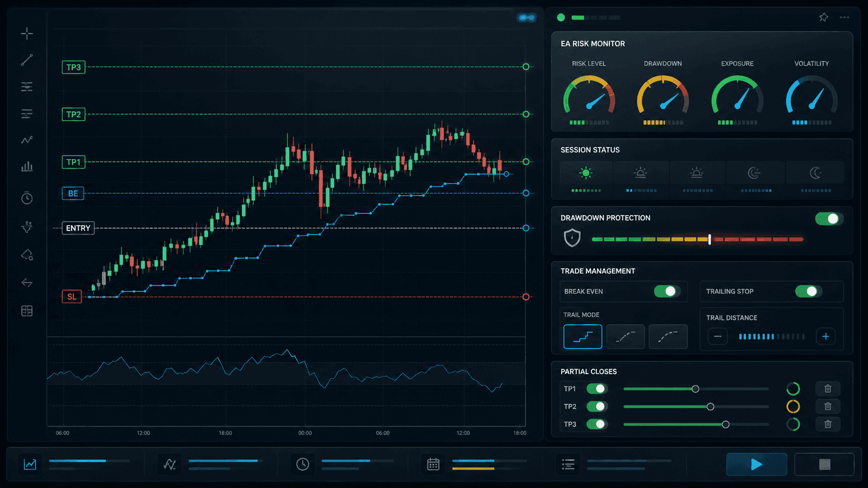Click the Exposure gauge
The image size is (868, 488).
coord(737,94)
